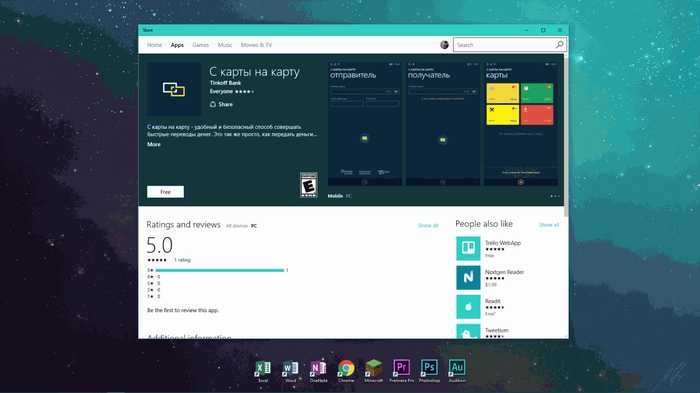Open the Tinkoff Bank publisher link

pyautogui.click(x=225, y=83)
